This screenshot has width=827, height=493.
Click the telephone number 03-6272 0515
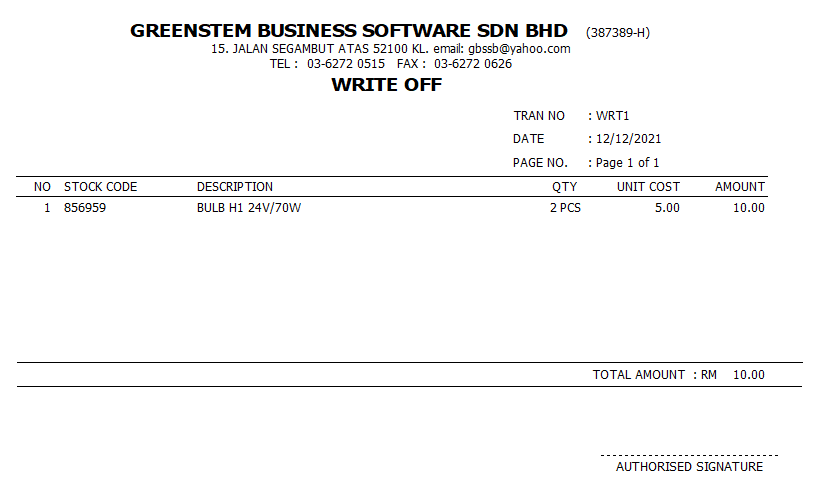(346, 64)
